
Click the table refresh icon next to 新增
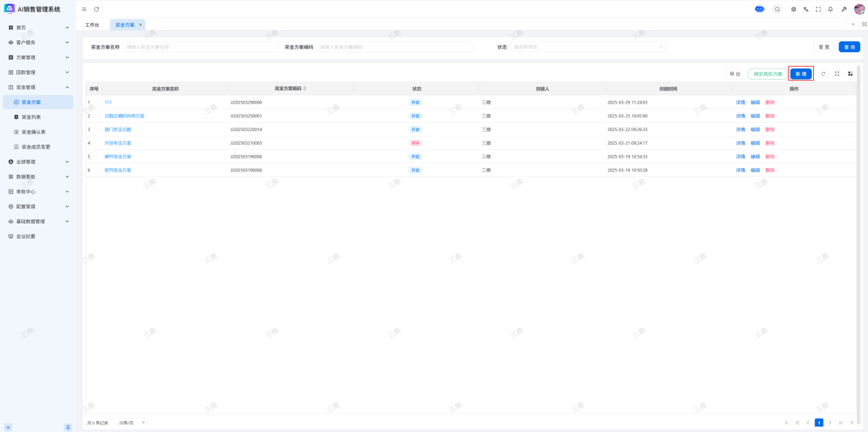point(823,73)
